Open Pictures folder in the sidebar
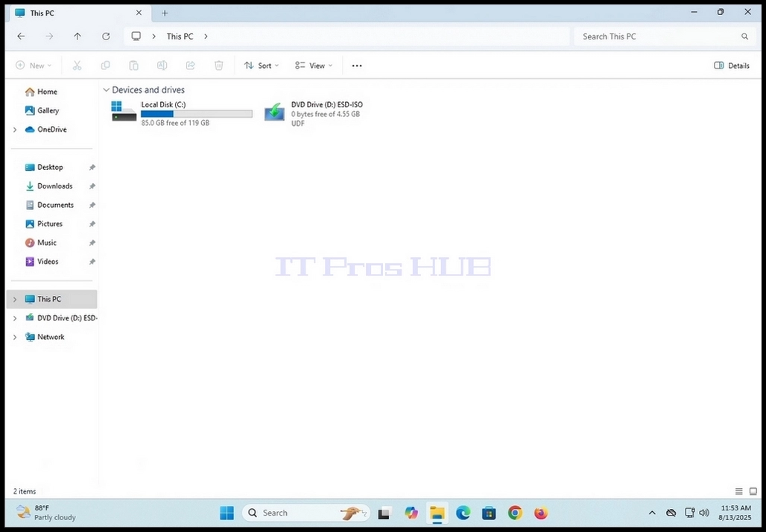The width and height of the screenshot is (766, 532). [44, 224]
